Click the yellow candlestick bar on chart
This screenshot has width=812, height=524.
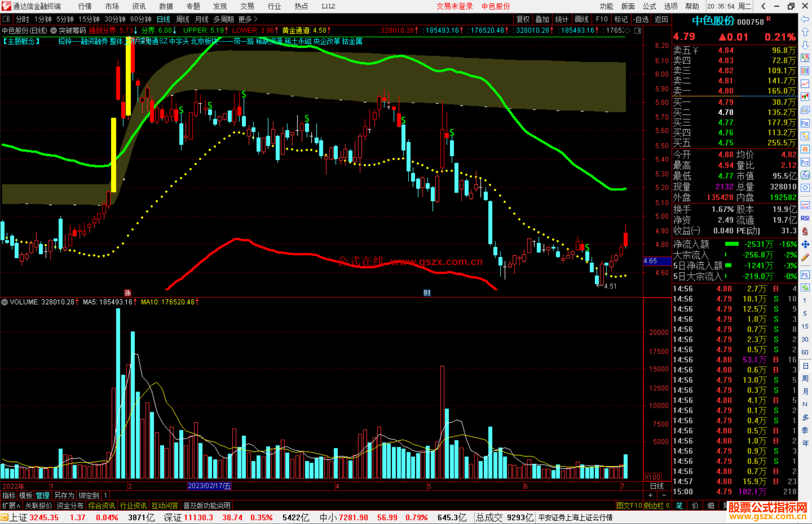tap(114, 154)
